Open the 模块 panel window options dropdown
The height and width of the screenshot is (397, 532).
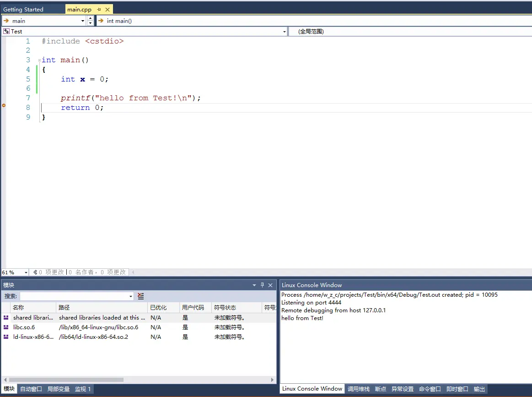[254, 285]
